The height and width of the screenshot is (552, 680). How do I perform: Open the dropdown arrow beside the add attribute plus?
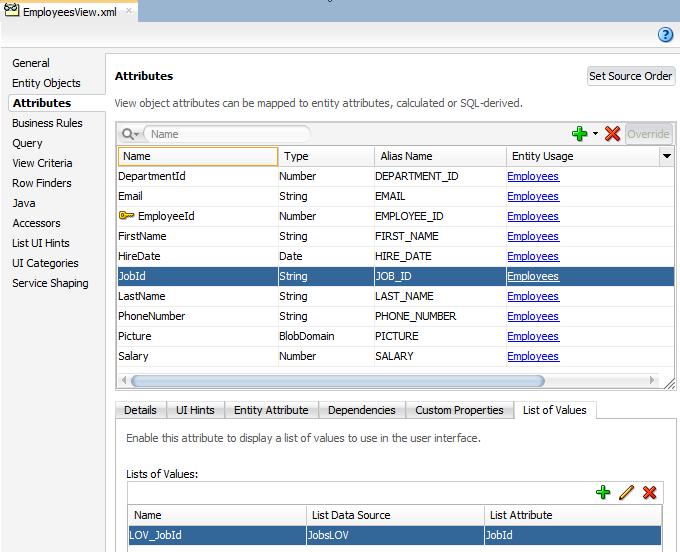click(595, 134)
